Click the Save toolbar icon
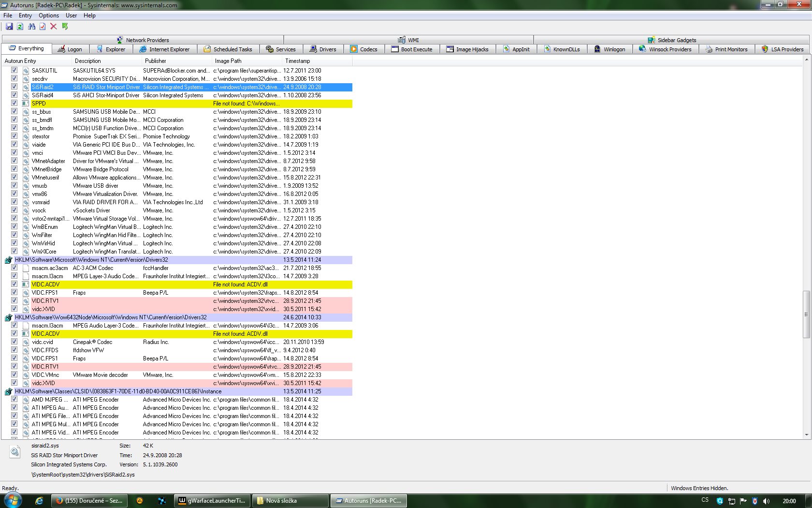 click(9, 27)
